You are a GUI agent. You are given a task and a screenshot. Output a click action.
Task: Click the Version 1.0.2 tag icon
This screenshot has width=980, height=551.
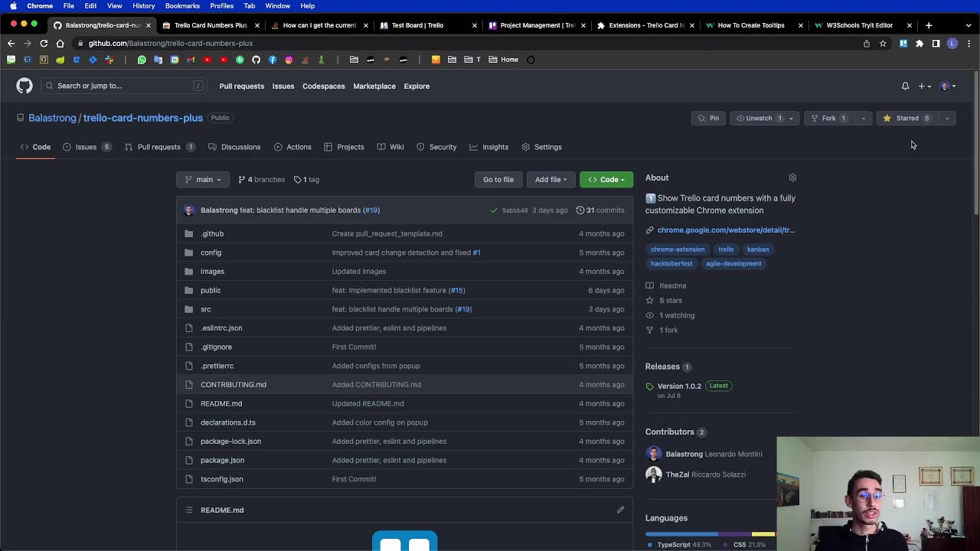(650, 386)
